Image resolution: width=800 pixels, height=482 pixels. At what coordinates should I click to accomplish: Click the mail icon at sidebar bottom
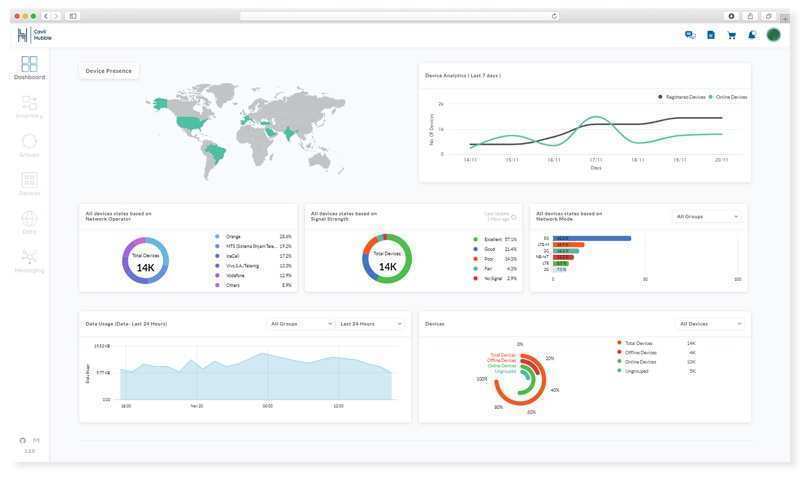(36, 440)
